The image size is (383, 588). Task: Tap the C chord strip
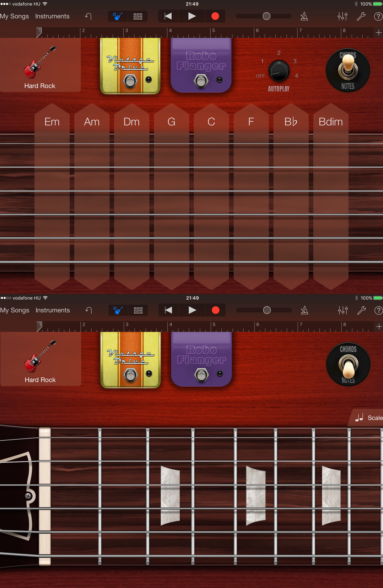coord(211,196)
